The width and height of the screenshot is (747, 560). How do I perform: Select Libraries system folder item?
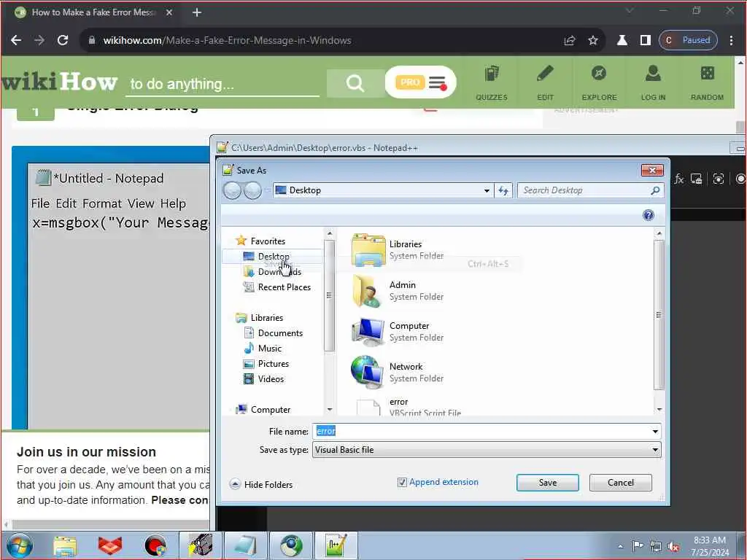pos(398,249)
